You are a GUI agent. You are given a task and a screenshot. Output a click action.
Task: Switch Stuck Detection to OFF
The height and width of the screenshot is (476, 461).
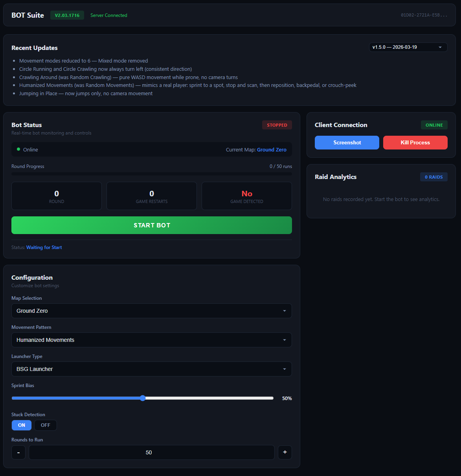coord(46,425)
